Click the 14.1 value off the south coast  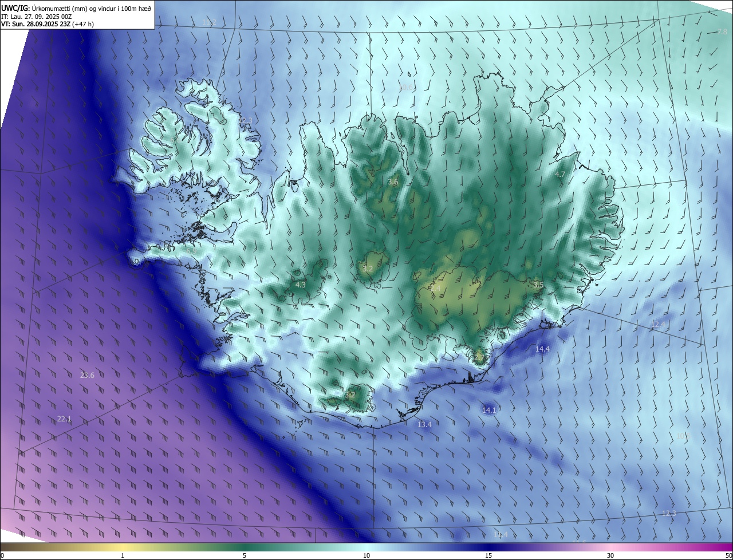489,410
